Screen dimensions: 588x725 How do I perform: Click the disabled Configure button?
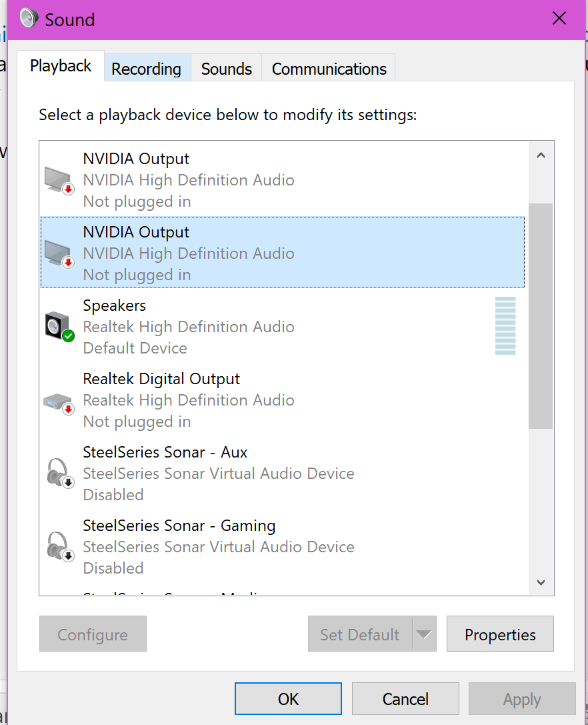point(93,634)
